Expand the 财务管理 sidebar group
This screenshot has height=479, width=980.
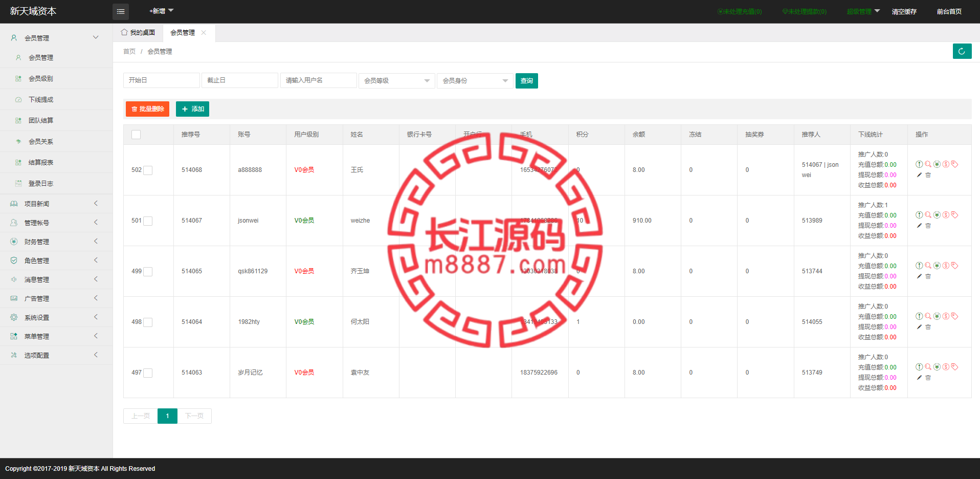(x=56, y=242)
